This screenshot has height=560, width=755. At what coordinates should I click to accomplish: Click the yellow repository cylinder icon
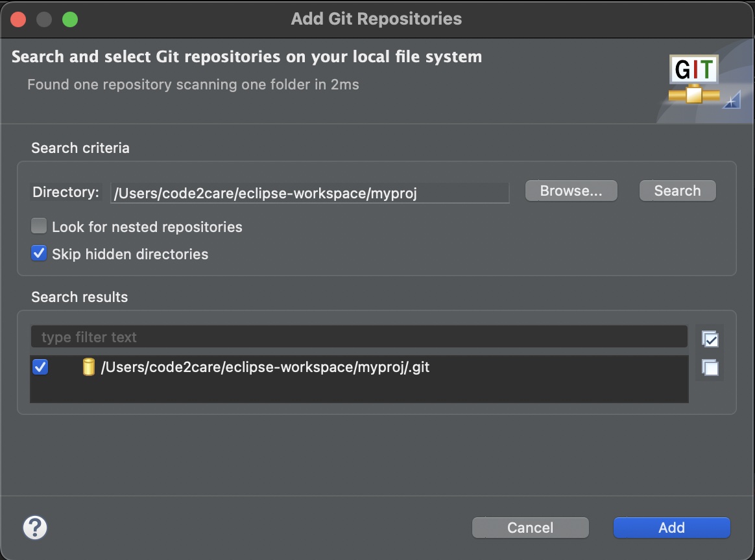click(88, 367)
